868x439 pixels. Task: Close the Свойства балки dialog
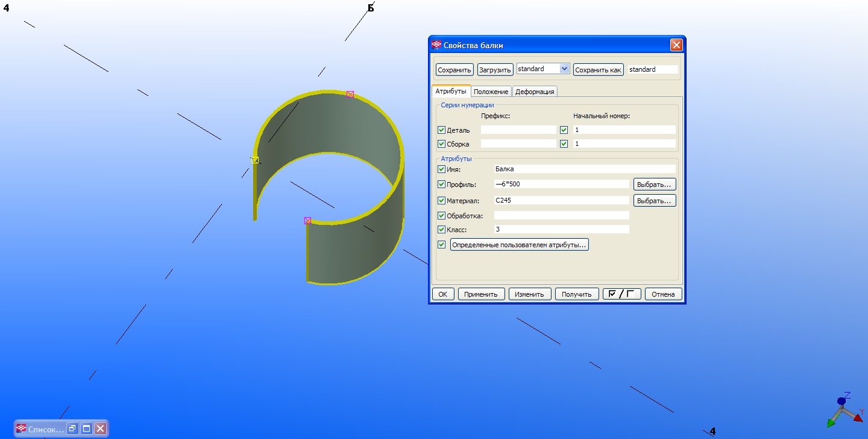click(676, 45)
